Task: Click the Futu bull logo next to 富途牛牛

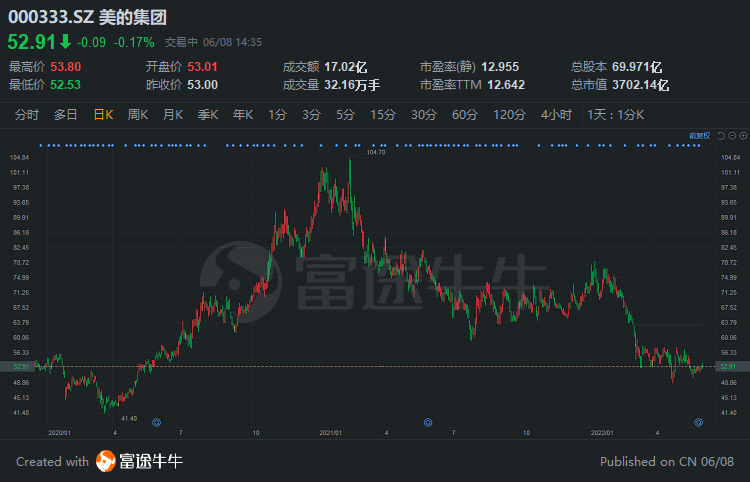Action: [x=106, y=461]
